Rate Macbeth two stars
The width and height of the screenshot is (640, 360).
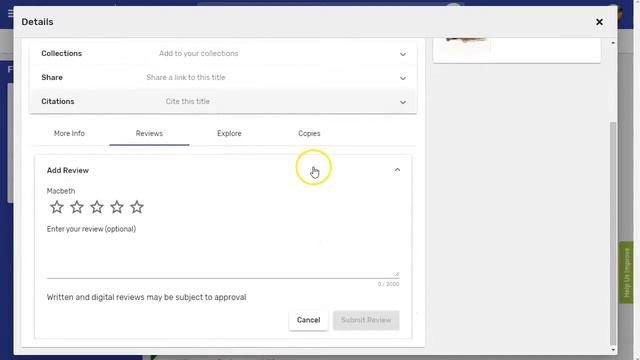(77, 207)
